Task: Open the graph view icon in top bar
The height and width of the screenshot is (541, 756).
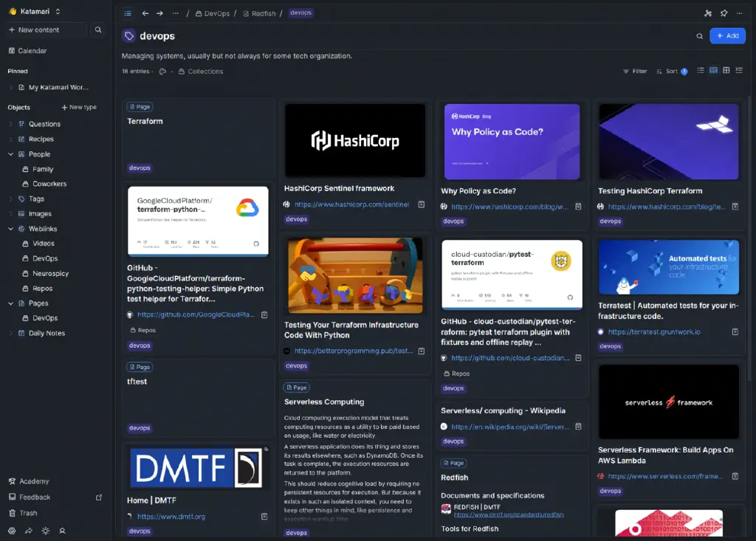Action: pos(708,13)
